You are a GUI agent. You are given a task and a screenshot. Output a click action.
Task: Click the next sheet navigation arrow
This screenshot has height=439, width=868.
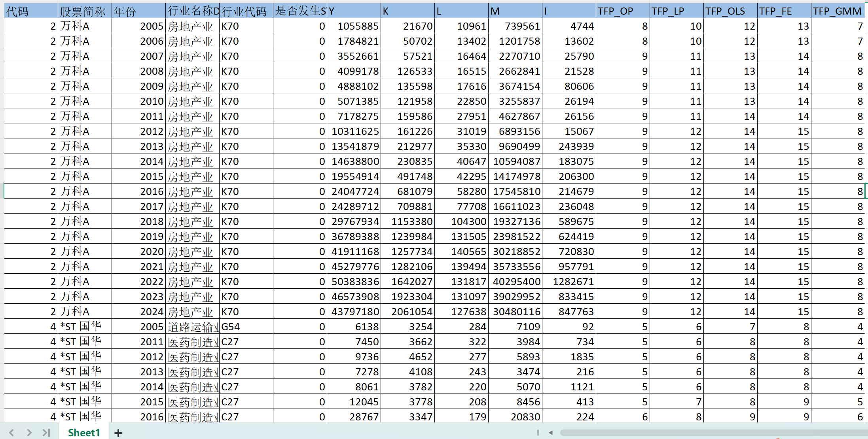tap(29, 433)
